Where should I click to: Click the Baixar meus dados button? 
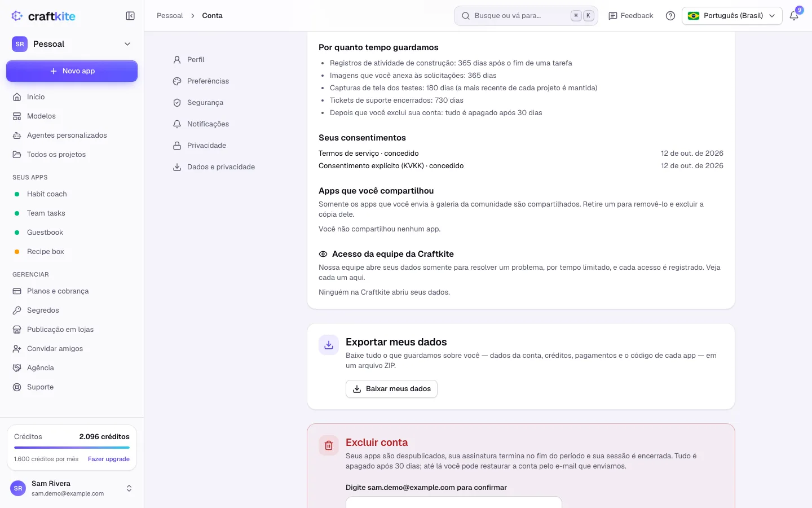[391, 389]
